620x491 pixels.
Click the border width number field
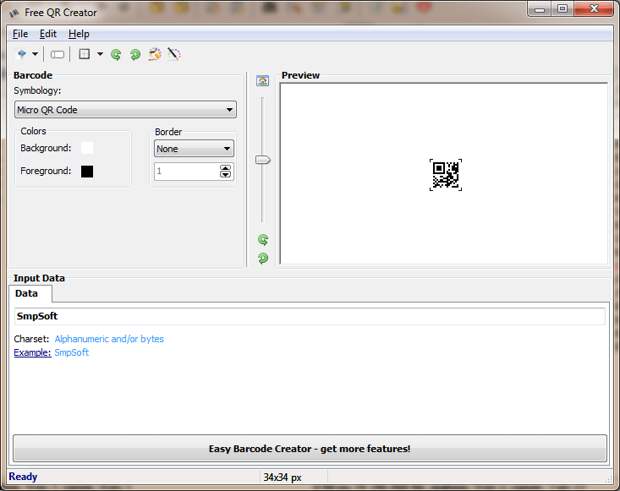click(x=187, y=171)
